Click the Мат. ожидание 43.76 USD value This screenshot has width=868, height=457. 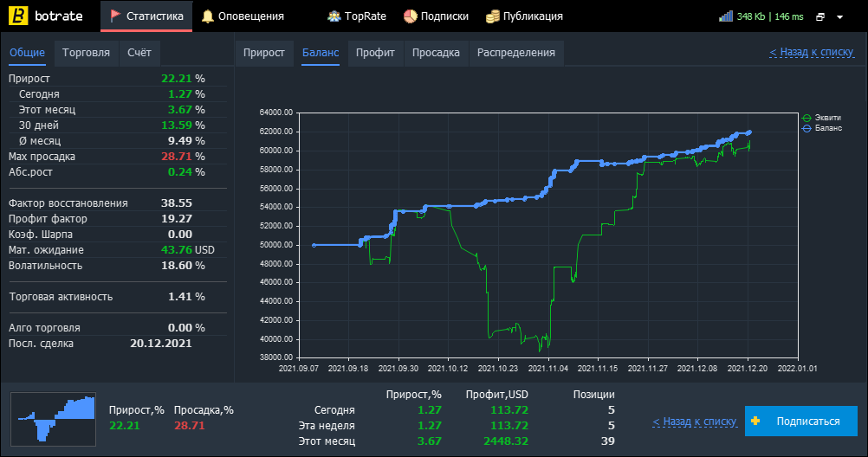pyautogui.click(x=188, y=249)
